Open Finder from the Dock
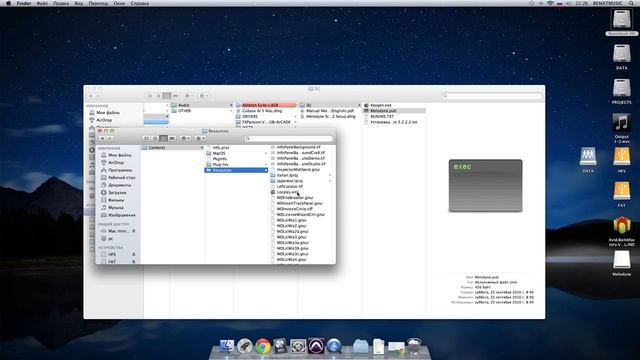 226,346
